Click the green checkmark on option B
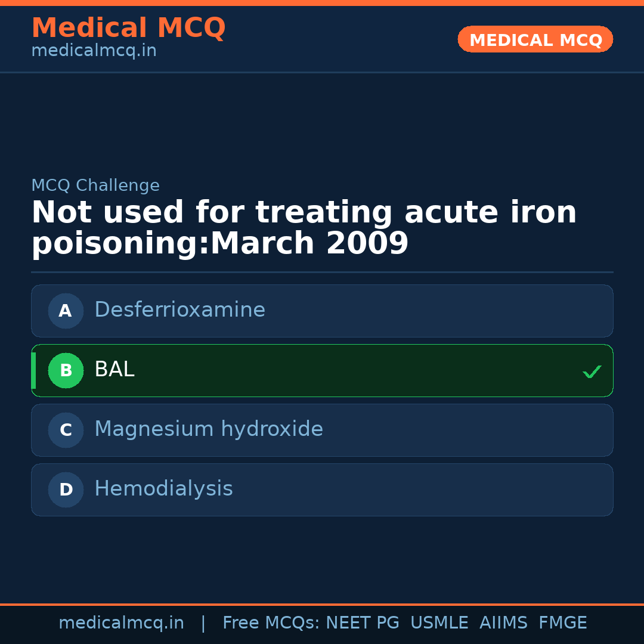This screenshot has height=644, width=644. coord(592,371)
